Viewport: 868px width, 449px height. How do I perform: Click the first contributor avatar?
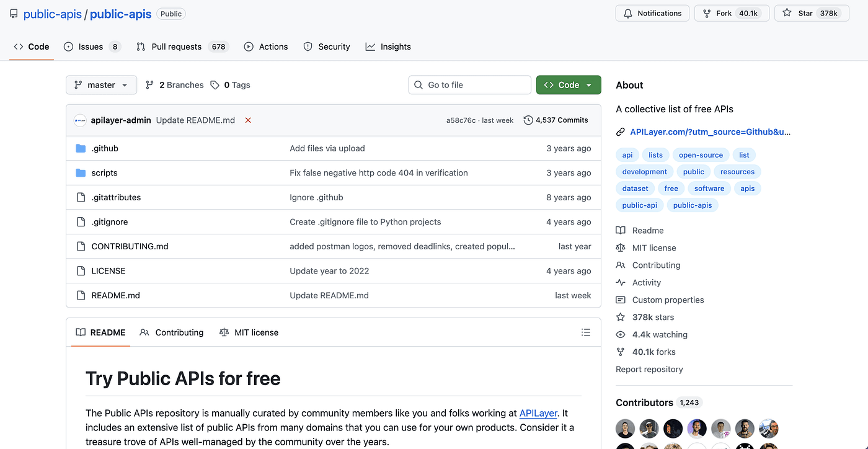(x=625, y=429)
